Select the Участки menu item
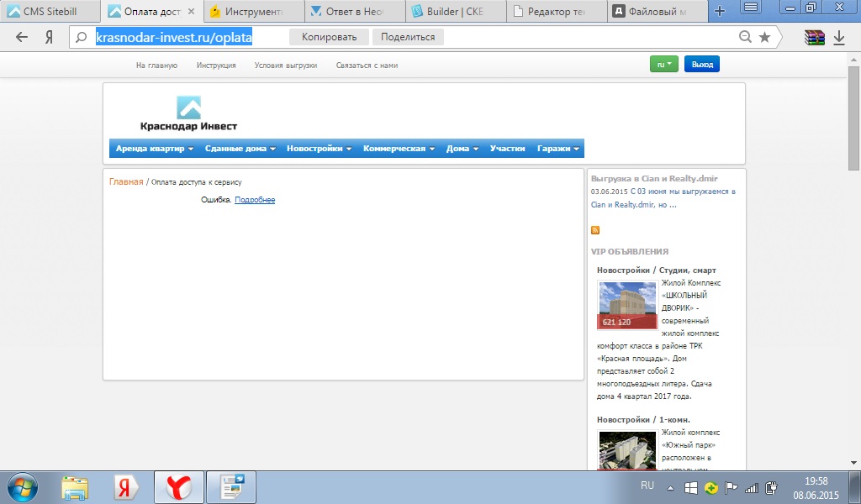The width and height of the screenshot is (861, 504). tap(507, 149)
